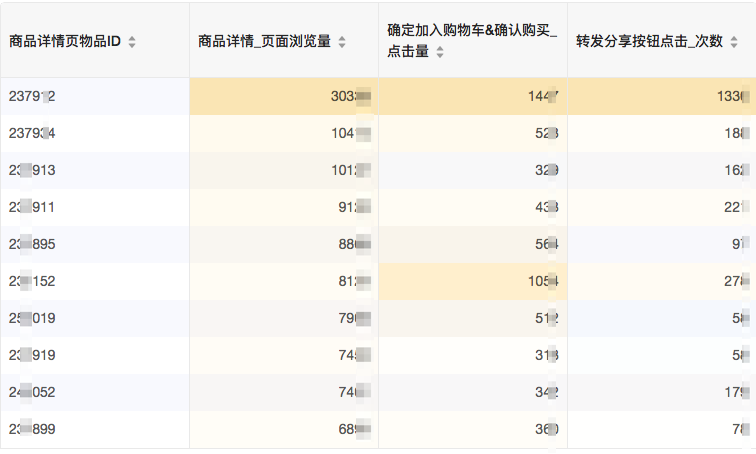
Task: Select the item ID ending in 052
Action: [32, 393]
